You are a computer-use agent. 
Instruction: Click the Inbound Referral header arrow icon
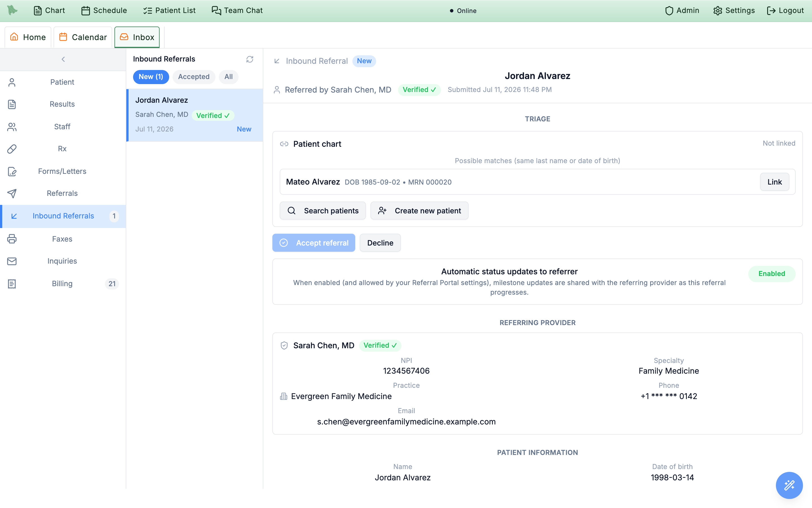(x=277, y=61)
